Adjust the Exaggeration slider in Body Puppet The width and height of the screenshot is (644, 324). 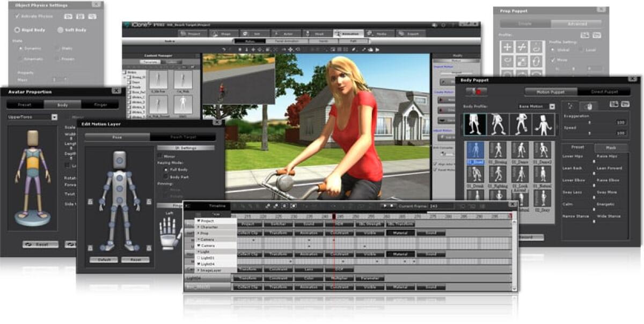590,122
